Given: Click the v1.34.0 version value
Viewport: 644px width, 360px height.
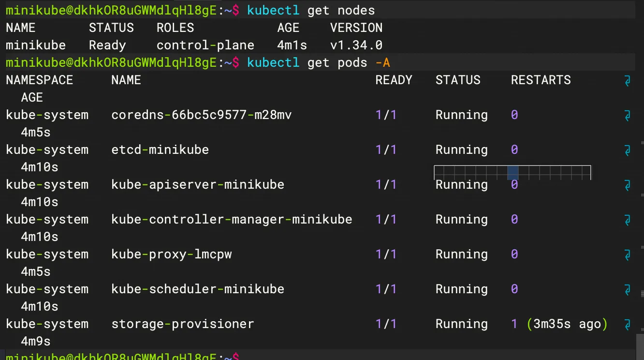Looking at the screenshot, I should click(356, 45).
